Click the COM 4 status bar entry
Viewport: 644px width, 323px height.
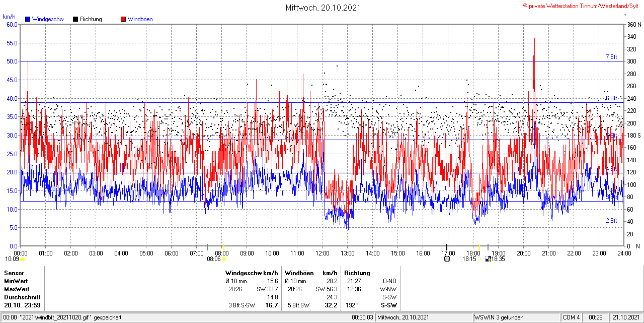coord(572,317)
